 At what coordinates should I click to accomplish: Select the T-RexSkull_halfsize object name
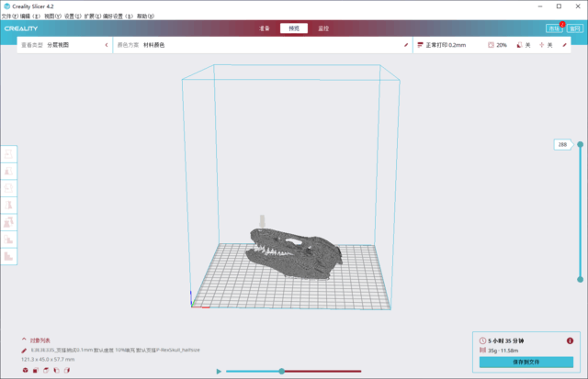coord(116,351)
